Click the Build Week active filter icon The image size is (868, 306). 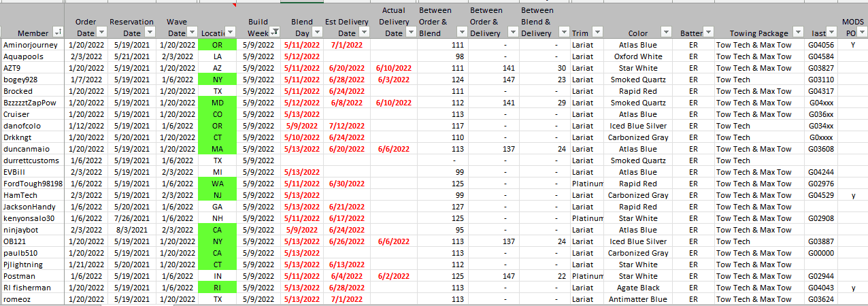[x=273, y=33]
